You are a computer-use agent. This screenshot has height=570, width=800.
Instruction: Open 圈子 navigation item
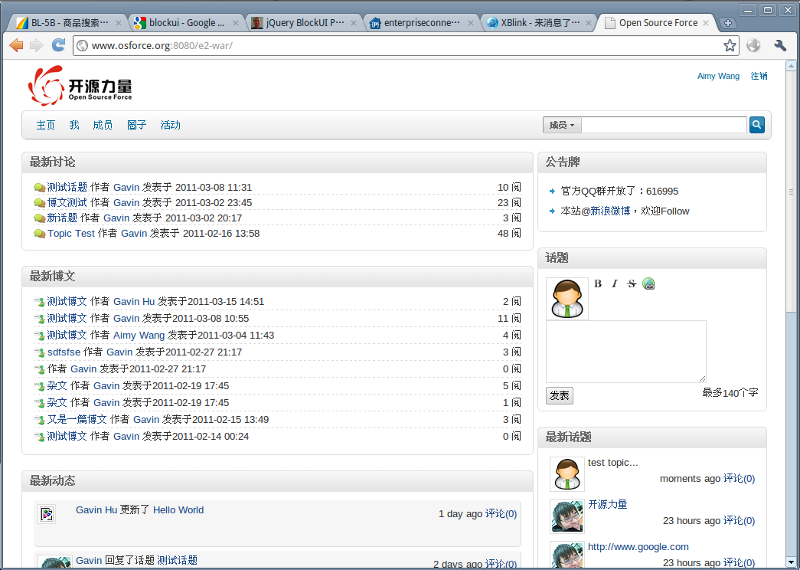137,125
